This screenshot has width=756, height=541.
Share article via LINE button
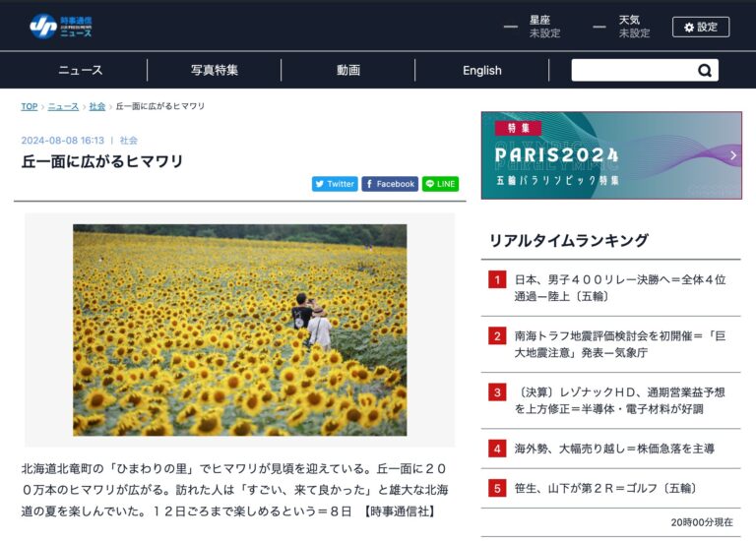(x=440, y=184)
